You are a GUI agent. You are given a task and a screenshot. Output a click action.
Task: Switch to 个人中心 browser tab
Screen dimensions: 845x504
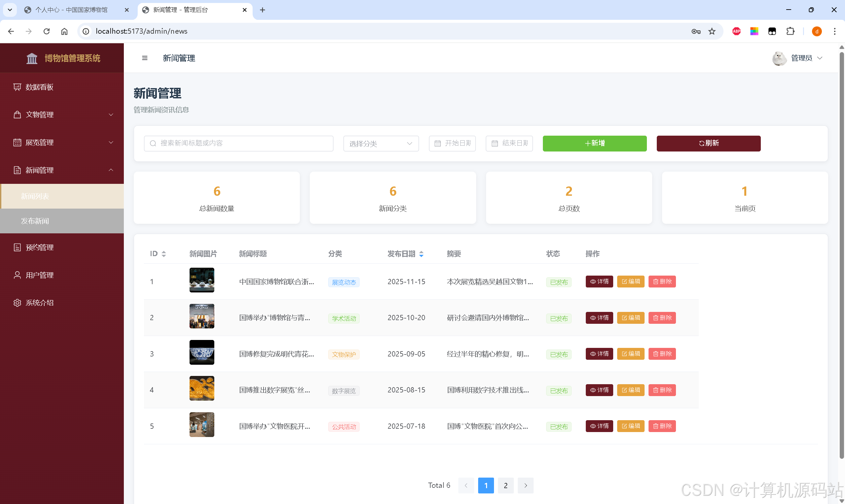click(x=71, y=10)
